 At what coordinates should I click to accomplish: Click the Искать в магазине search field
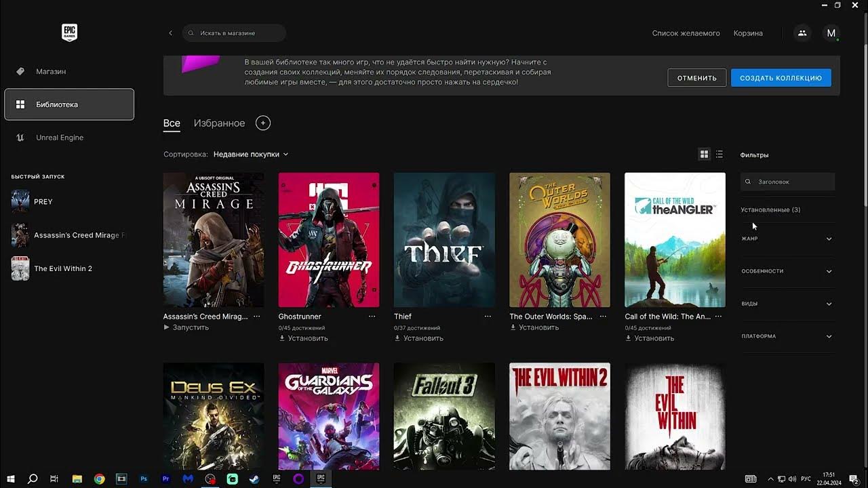234,33
